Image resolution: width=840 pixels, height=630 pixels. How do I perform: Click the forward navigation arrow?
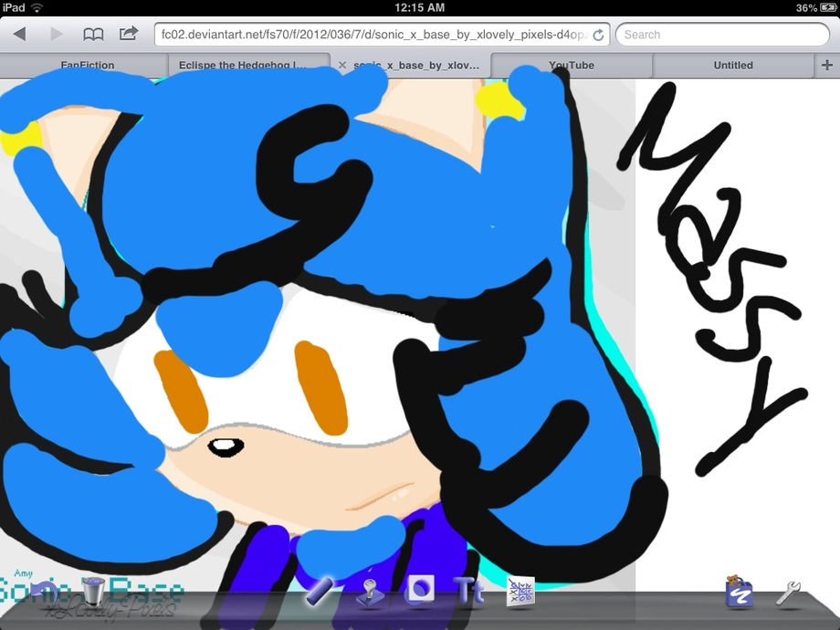coord(56,35)
